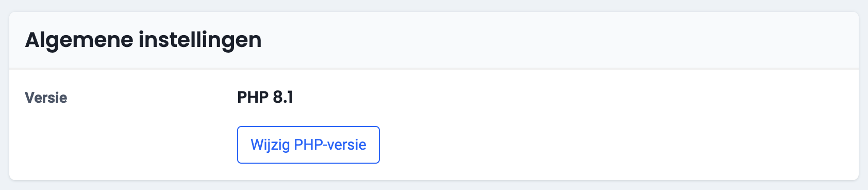Start changing PHP version with Wijzig button
The image size is (868, 190).
pos(308,145)
